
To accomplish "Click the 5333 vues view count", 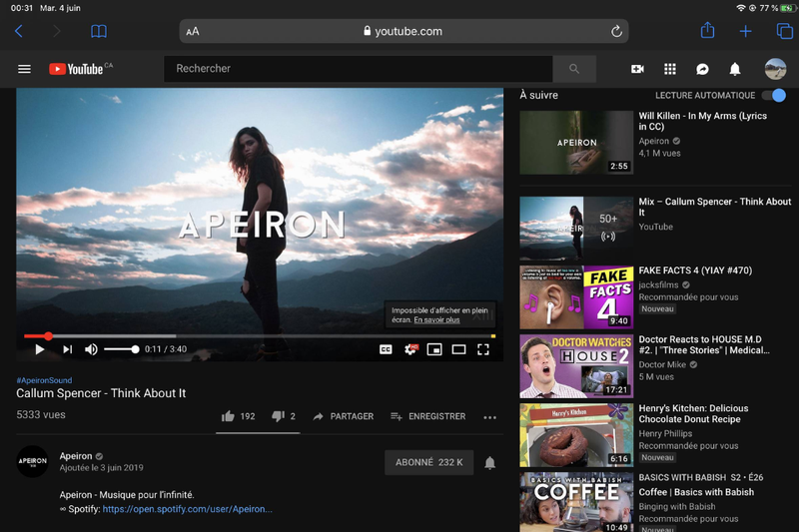I will pos(41,415).
